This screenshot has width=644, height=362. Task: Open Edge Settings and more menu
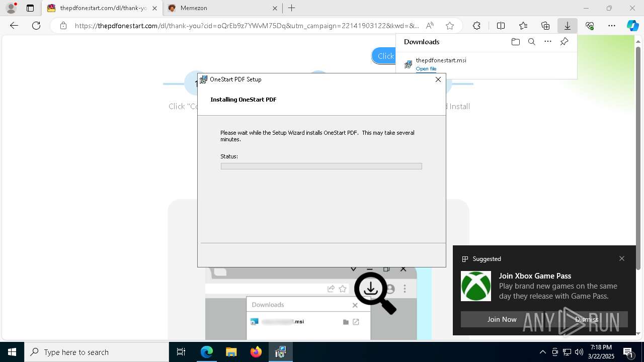point(612,26)
